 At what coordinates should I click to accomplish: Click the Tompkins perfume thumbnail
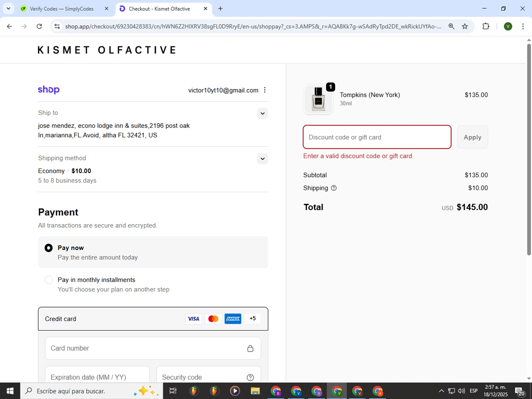tap(318, 99)
